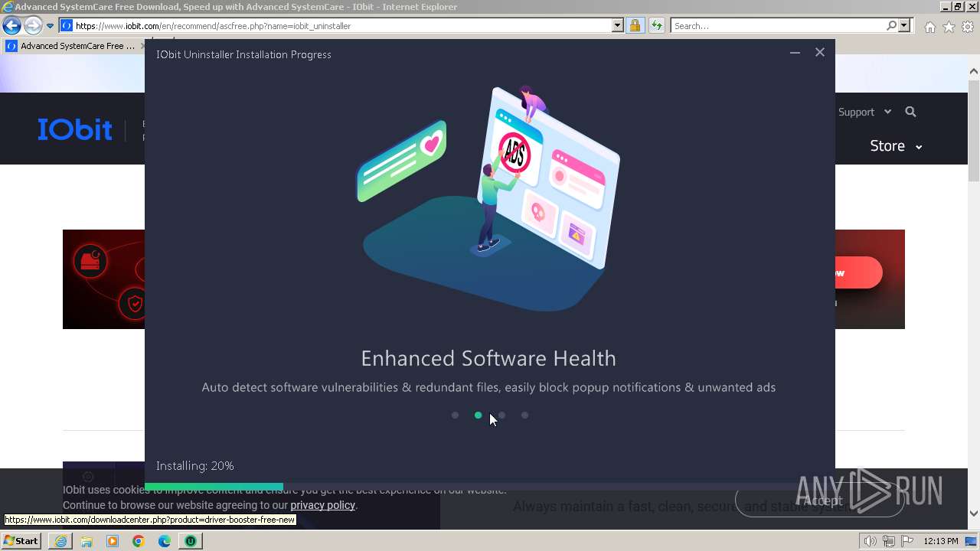
Task: Click the Installing: 20% status text
Action: tap(195, 465)
